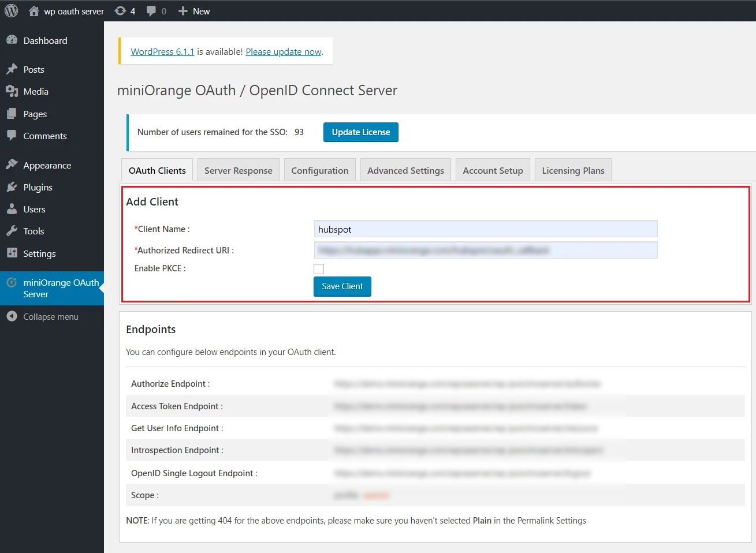756x553 pixels.
Task: Open the Account Setup tab
Action: pyautogui.click(x=493, y=170)
